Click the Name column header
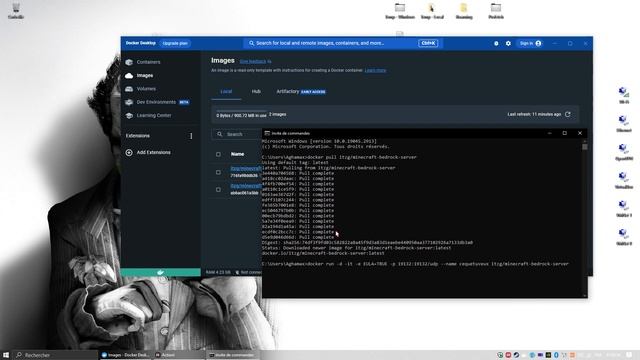Image resolution: width=640 pixels, height=360 pixels. 238,154
